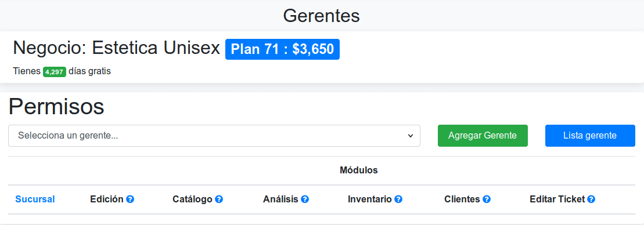Click the help icon next to Edición

tap(130, 199)
